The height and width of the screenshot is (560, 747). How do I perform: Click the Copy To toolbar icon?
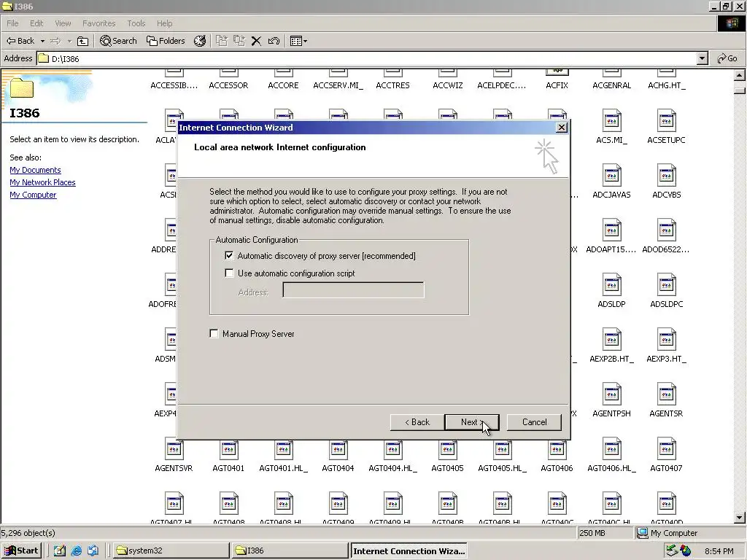click(x=239, y=41)
